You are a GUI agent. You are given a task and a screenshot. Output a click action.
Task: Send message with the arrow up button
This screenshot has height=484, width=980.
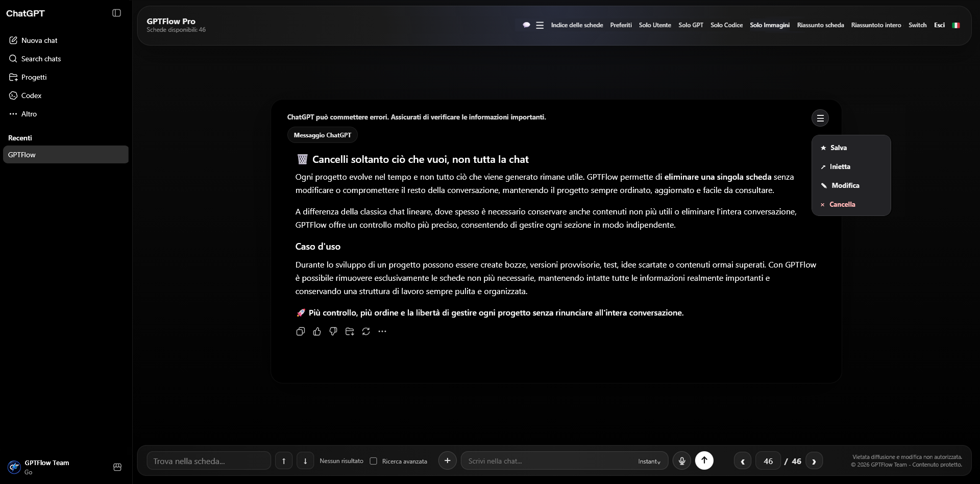[x=704, y=461]
